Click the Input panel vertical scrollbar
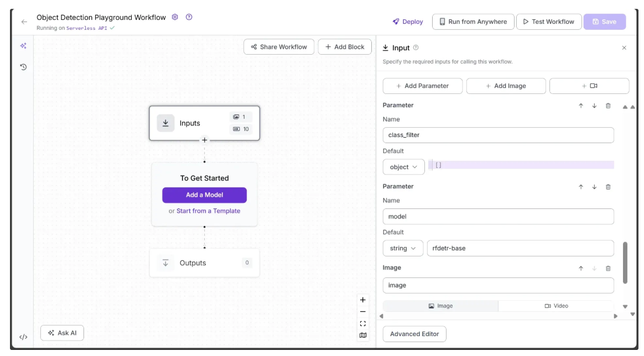This screenshot has height=356, width=644. tap(625, 263)
